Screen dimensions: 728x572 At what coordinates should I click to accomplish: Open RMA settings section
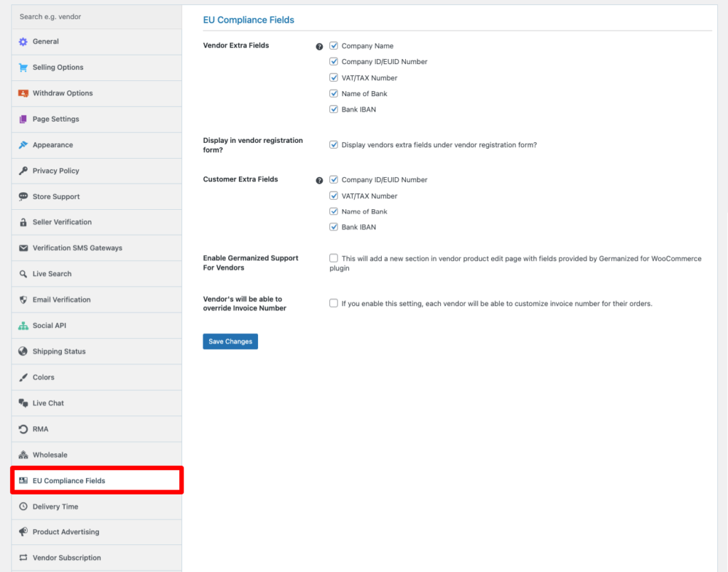[97, 429]
